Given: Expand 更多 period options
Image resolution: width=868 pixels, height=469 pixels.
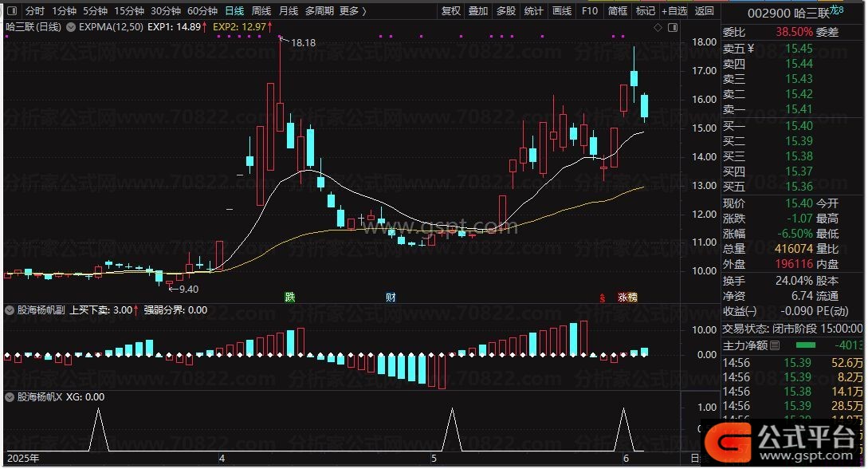Looking at the screenshot, I should (x=352, y=11).
